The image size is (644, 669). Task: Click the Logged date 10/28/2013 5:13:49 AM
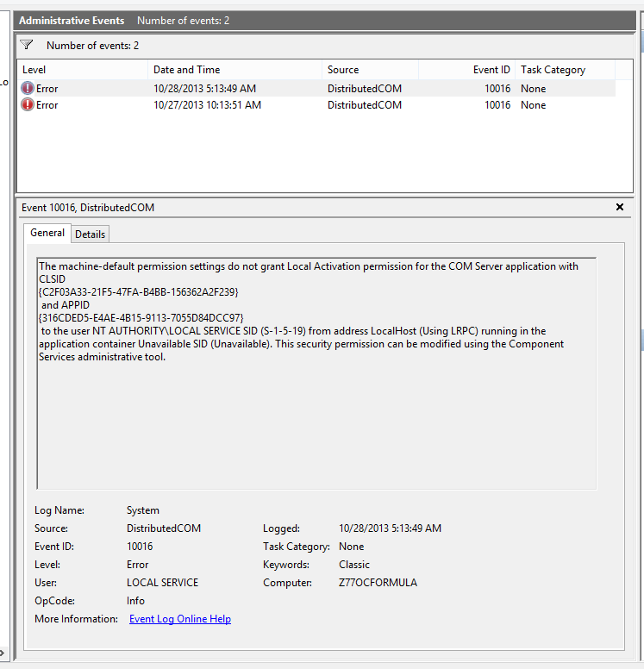coord(390,528)
